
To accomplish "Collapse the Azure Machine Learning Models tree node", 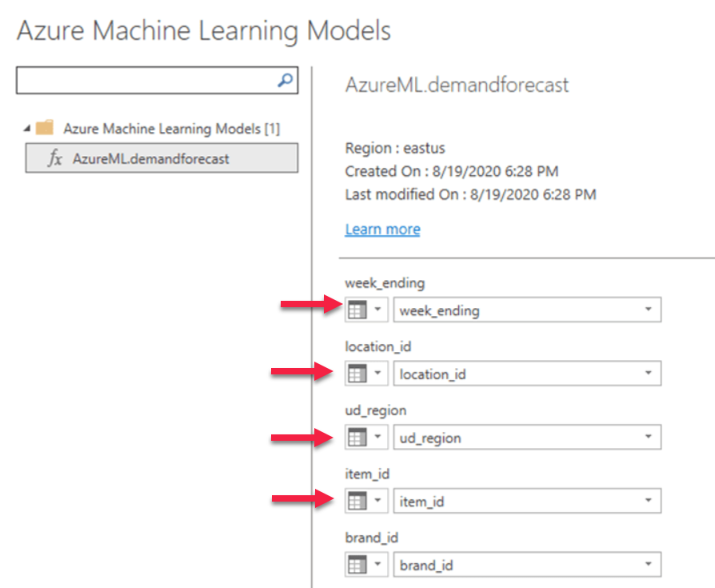I will click(27, 129).
